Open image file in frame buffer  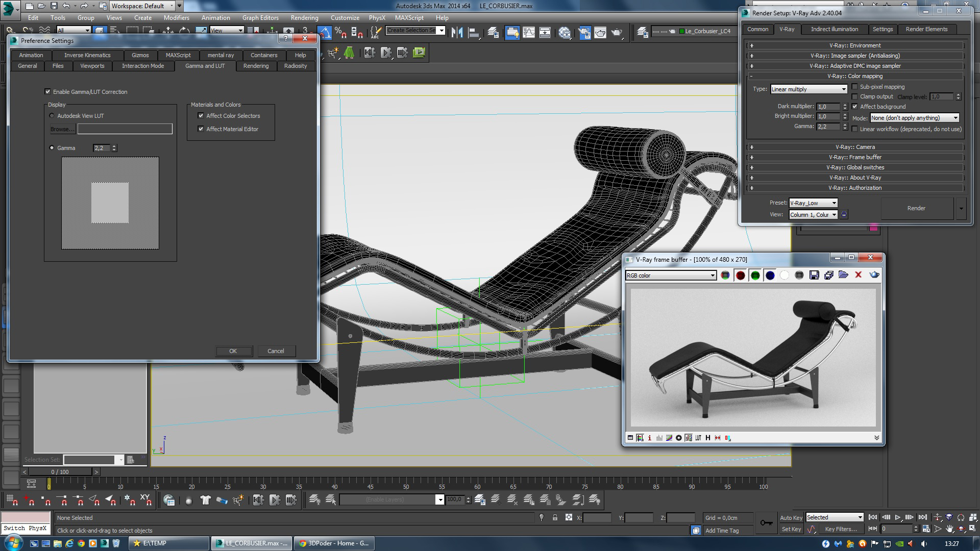pyautogui.click(x=843, y=275)
